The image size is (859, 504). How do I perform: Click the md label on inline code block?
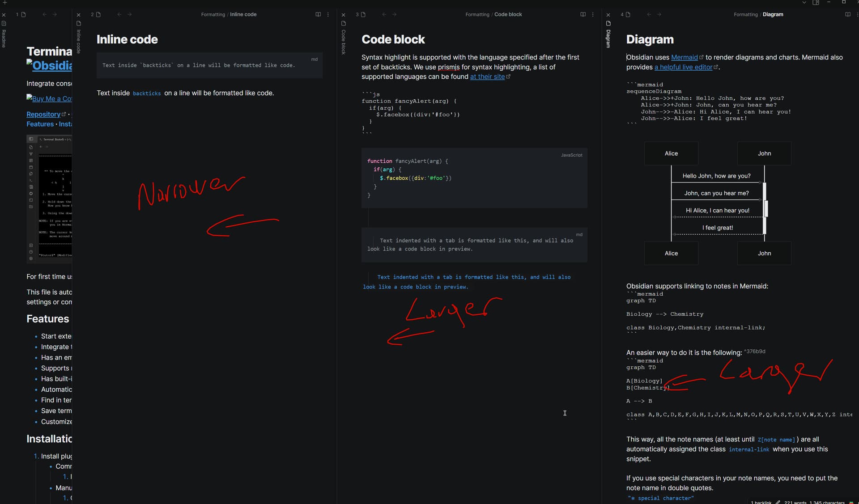click(314, 59)
